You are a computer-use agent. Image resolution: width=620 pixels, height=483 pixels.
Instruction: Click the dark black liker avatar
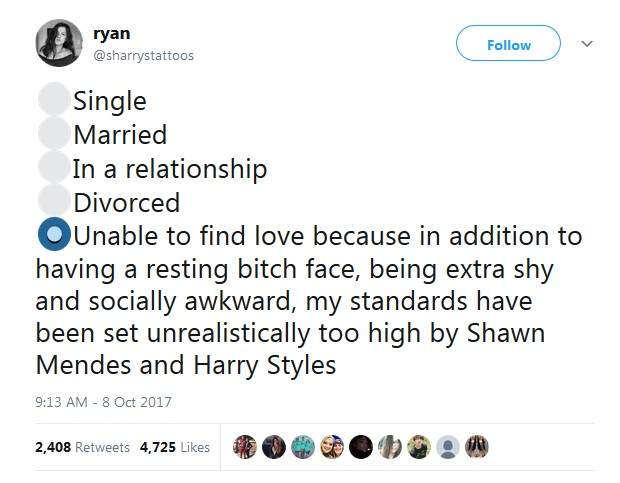[361, 446]
